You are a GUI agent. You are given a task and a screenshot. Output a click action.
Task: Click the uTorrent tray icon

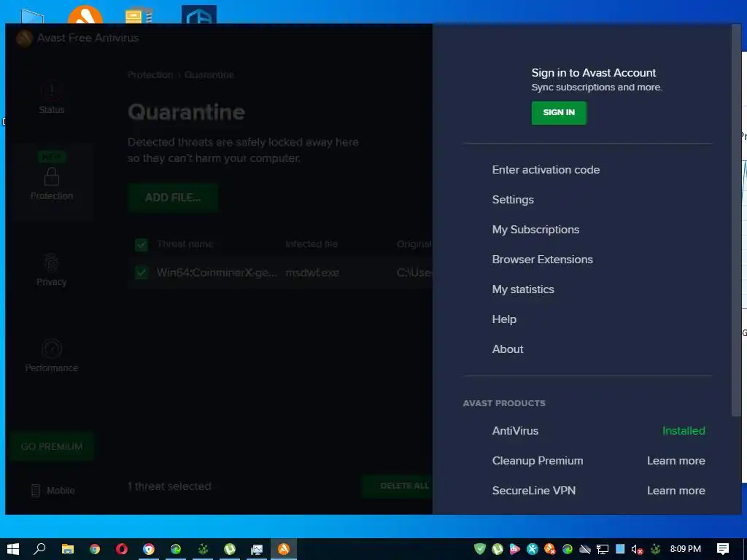(498, 549)
